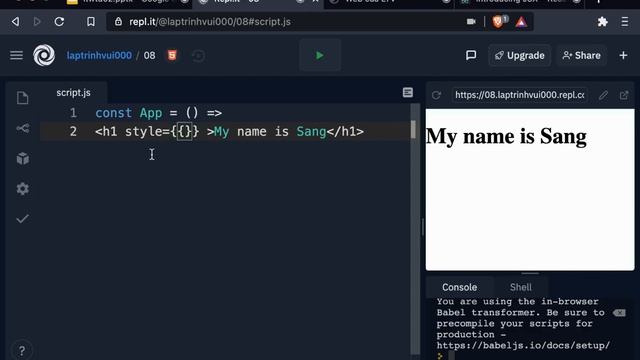Image resolution: width=640 pixels, height=360 pixels.
Task: Click the editor layout icon above the code
Action: pyautogui.click(x=407, y=93)
